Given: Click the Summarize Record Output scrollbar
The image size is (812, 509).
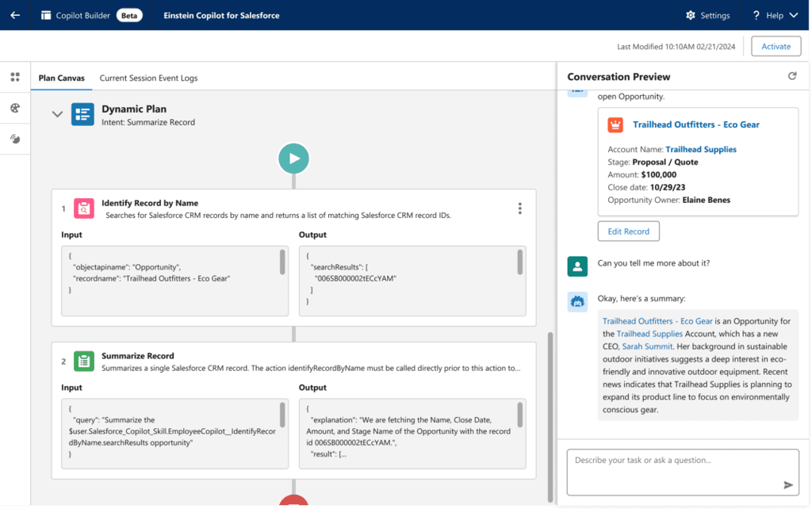Looking at the screenshot, I should click(x=519, y=415).
